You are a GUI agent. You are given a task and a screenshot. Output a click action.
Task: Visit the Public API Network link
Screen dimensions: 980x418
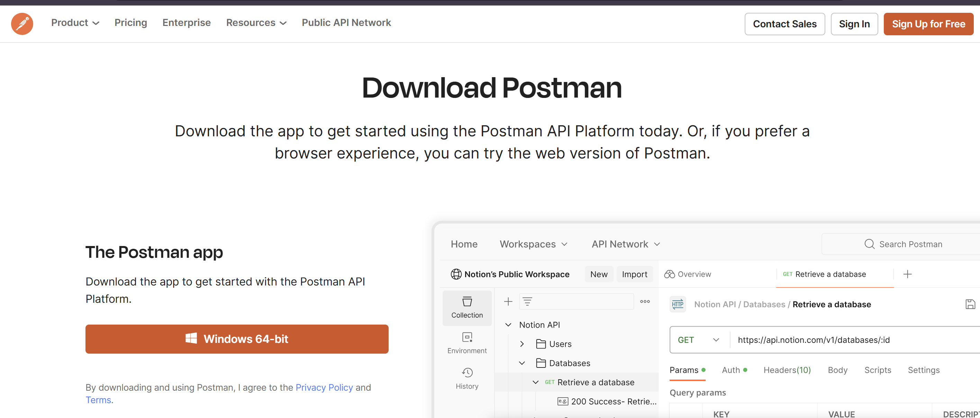click(x=346, y=23)
